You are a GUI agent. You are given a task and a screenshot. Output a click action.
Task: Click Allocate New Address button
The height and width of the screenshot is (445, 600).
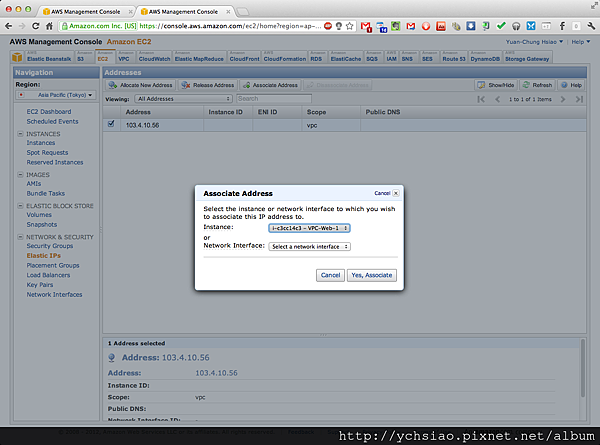[x=141, y=85]
